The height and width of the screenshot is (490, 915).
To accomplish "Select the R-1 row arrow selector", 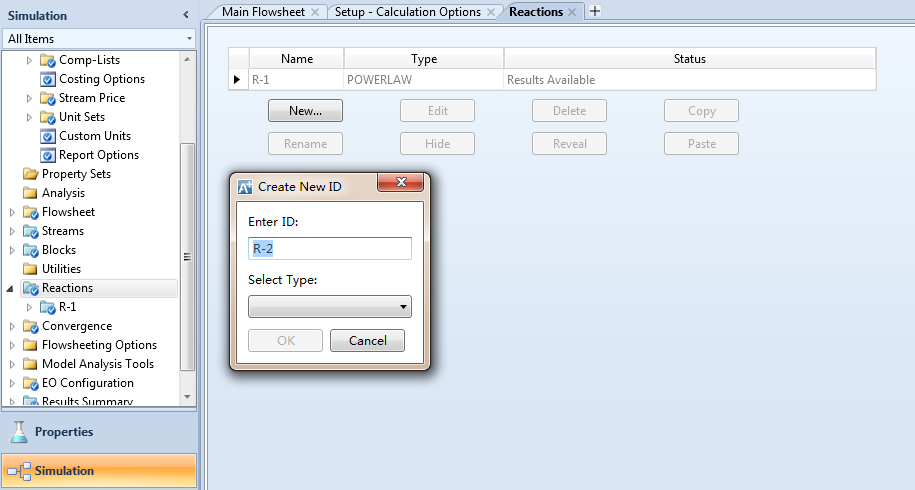I will coord(238,80).
